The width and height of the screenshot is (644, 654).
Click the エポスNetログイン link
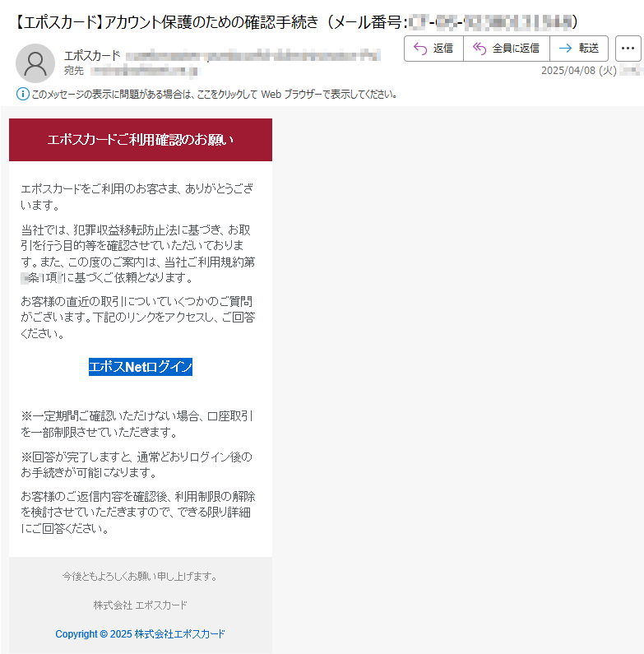point(141,367)
